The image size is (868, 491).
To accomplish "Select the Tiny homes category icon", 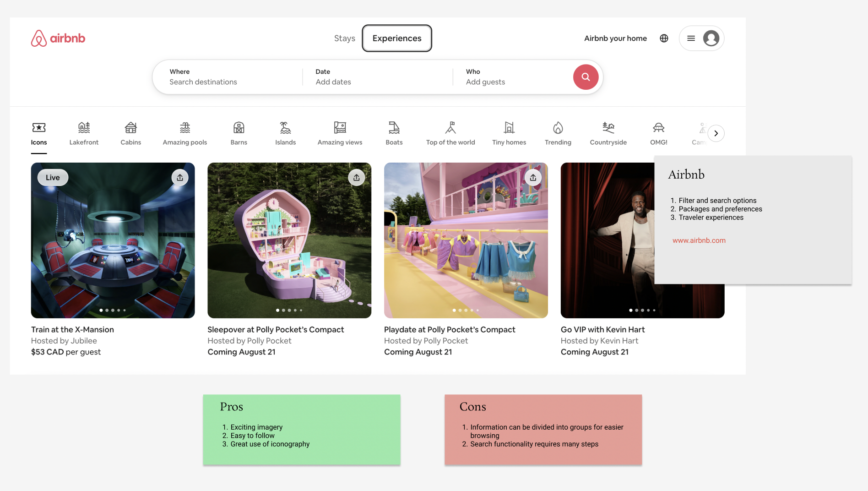I will point(509,127).
